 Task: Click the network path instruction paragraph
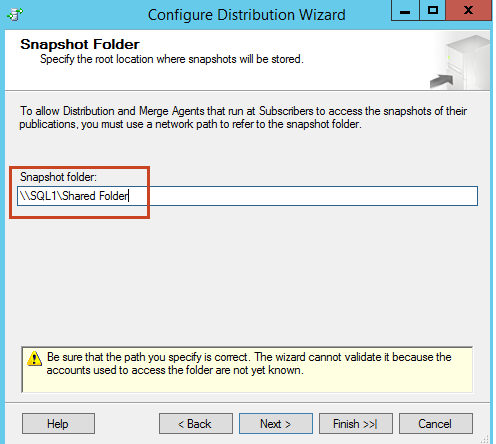[243, 117]
